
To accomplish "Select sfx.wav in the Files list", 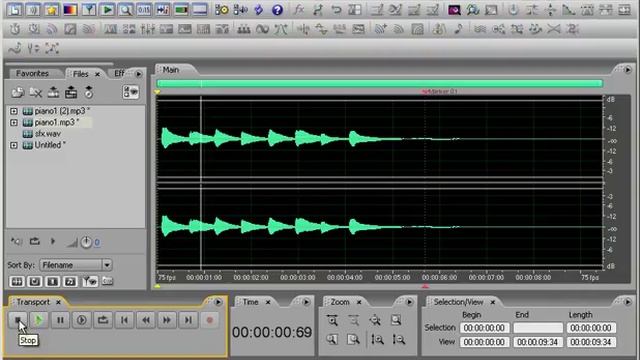I will click(x=47, y=134).
